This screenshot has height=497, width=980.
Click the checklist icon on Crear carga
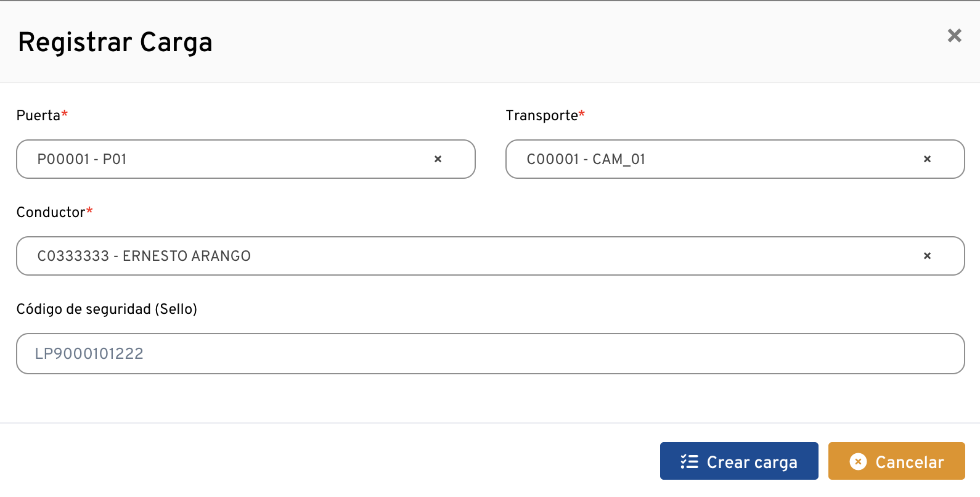[689, 461]
